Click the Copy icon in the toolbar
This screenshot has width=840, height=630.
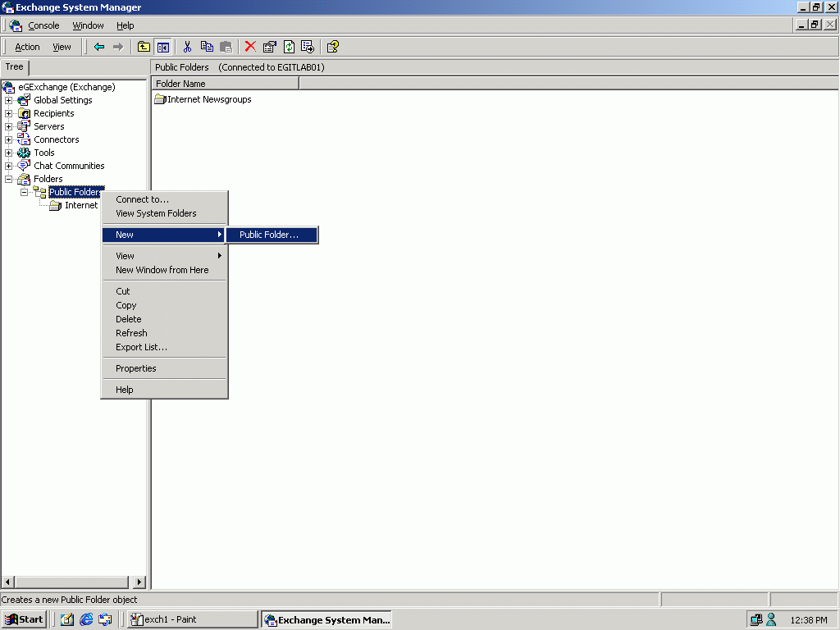coord(207,47)
